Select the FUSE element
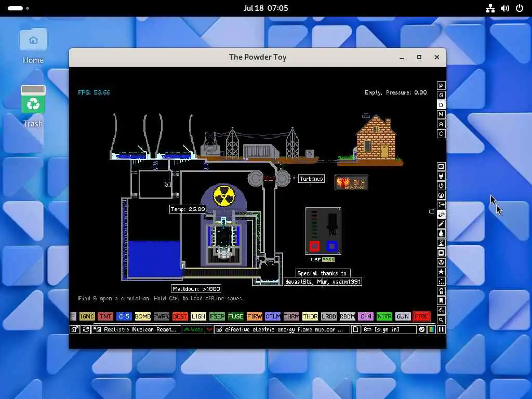This screenshot has height=399, width=532. [236, 316]
